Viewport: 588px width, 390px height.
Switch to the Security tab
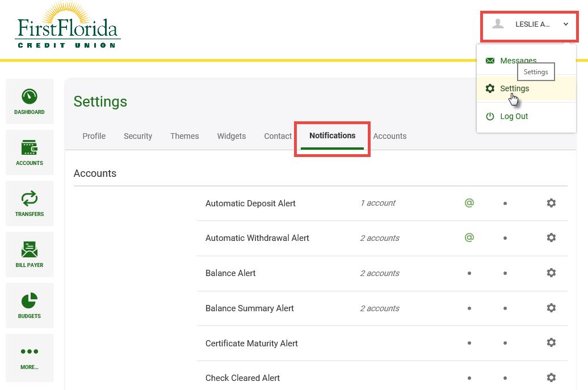138,136
